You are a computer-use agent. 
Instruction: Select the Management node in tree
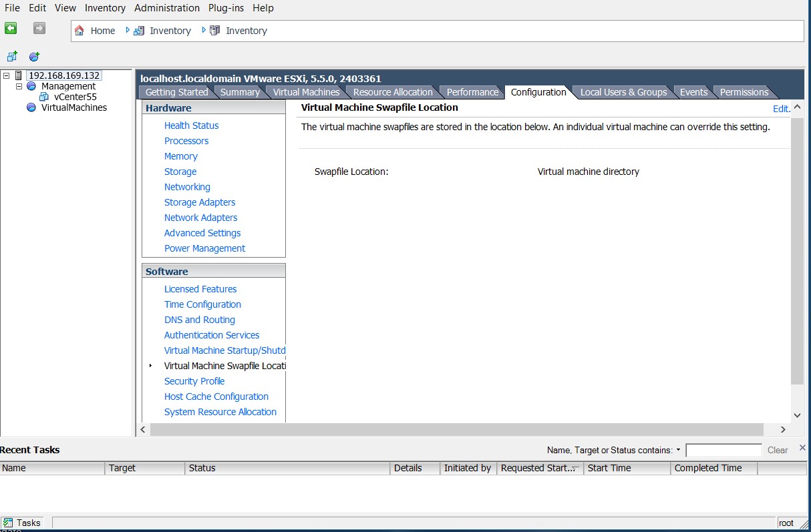68,85
